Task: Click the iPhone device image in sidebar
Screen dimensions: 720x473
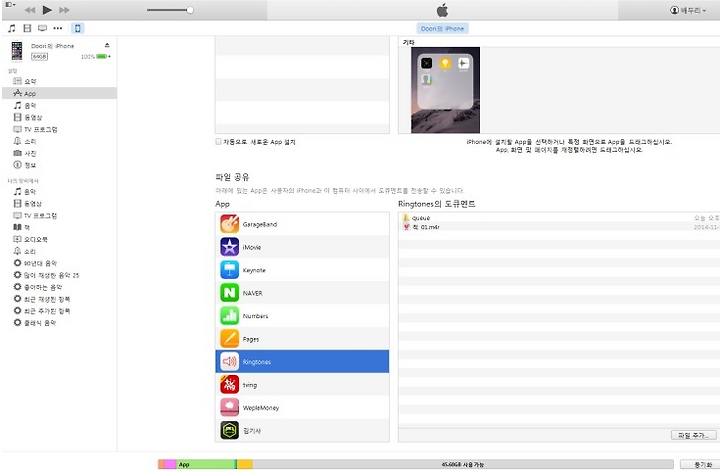Action: click(x=17, y=51)
